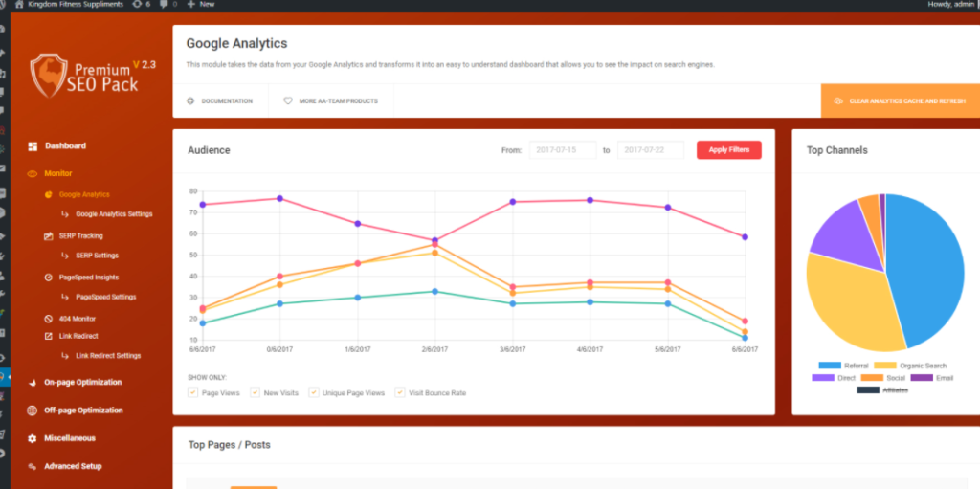The image size is (980, 489).
Task: Expand the Miscellaneous section
Action: tap(70, 439)
